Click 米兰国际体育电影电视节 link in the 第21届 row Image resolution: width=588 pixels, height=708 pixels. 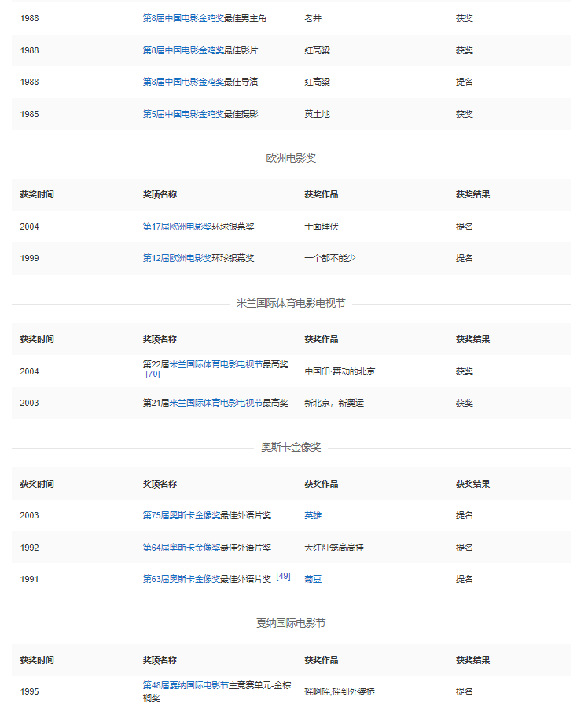[x=216, y=403]
